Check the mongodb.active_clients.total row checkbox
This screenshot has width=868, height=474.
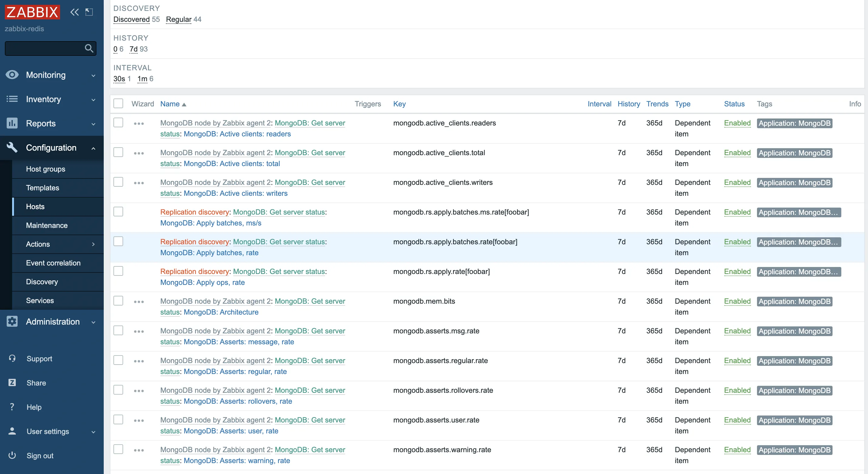(118, 152)
